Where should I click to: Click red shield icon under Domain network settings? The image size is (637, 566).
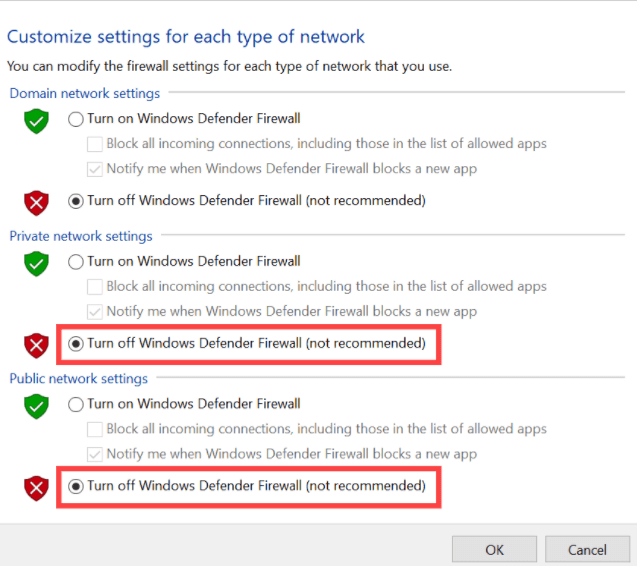pyautogui.click(x=37, y=203)
